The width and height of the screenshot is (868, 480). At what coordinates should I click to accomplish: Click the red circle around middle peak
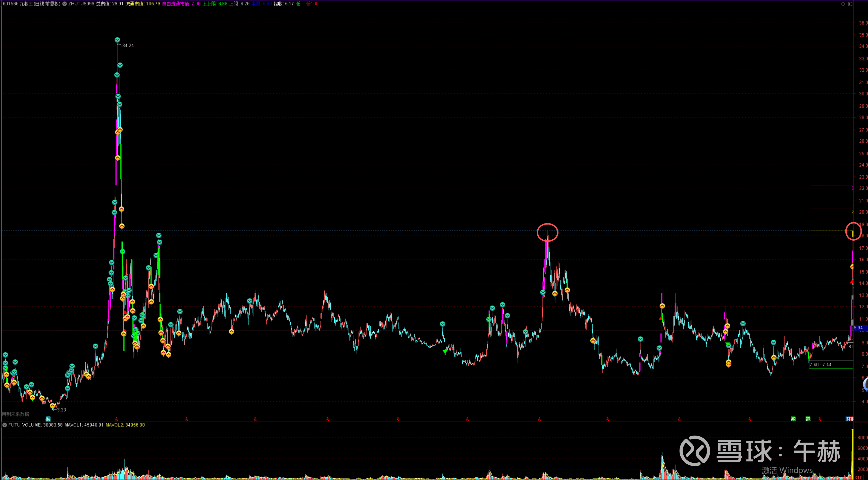pos(547,232)
